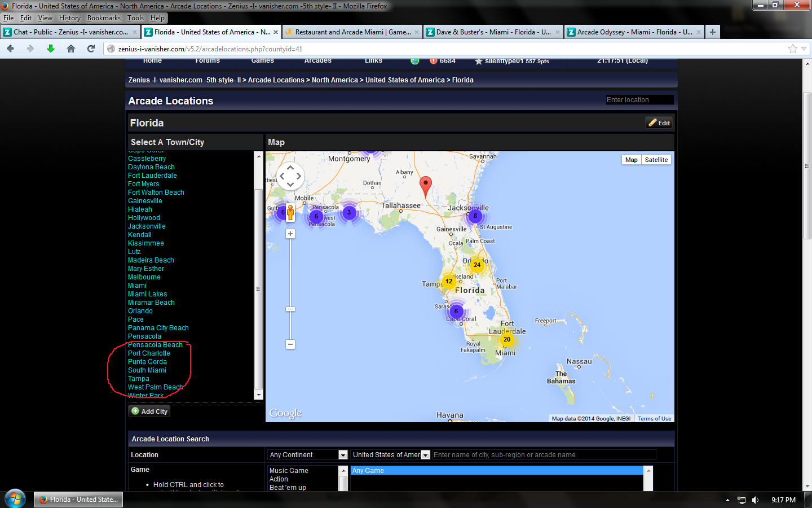Open the Windows Start menu
The image size is (812, 508).
[x=15, y=500]
